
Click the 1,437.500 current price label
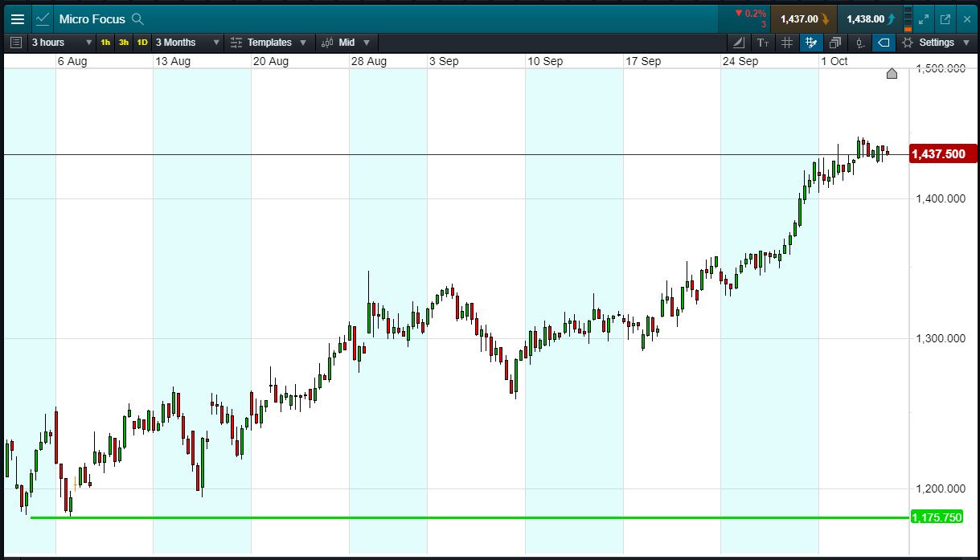click(x=942, y=153)
